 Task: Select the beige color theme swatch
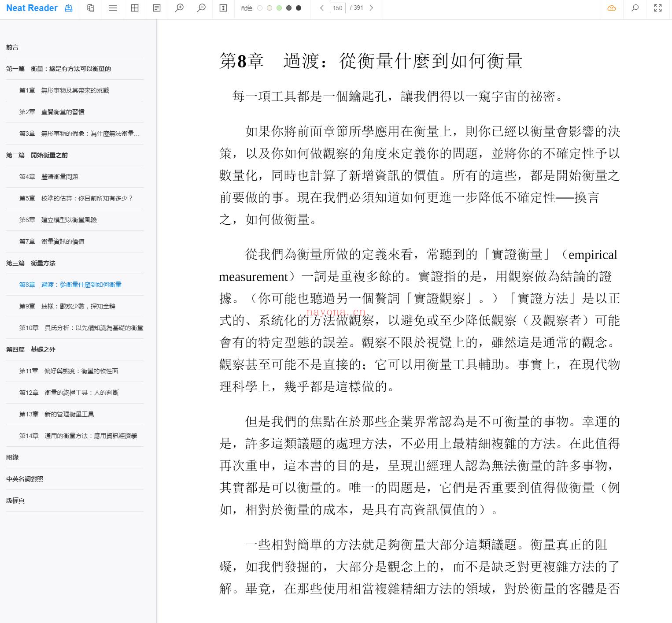pos(270,8)
